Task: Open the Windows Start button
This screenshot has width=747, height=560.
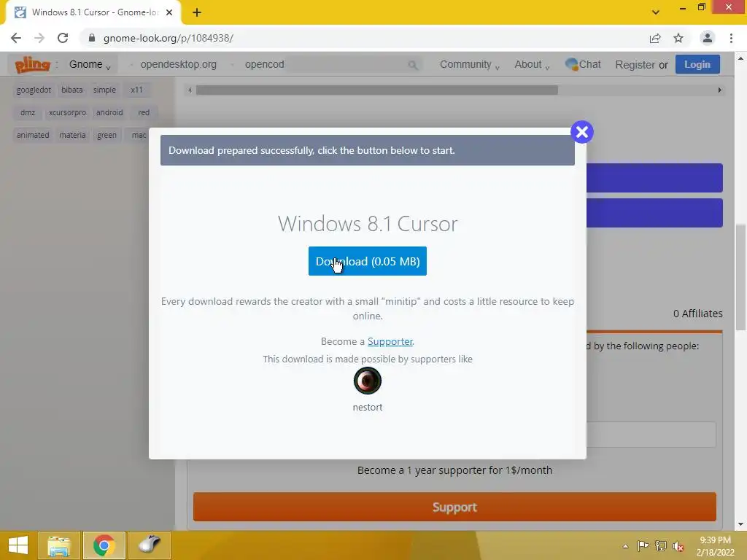Action: tap(18, 545)
